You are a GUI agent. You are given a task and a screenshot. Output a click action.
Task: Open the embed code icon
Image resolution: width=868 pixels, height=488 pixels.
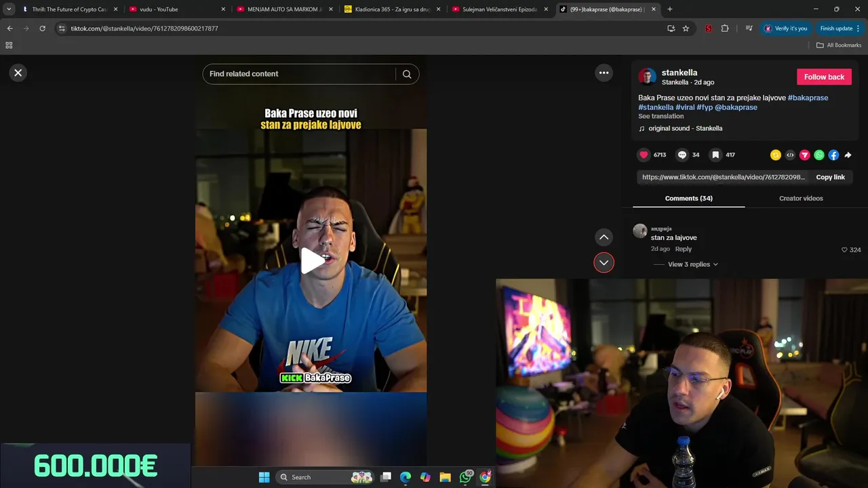coord(790,155)
